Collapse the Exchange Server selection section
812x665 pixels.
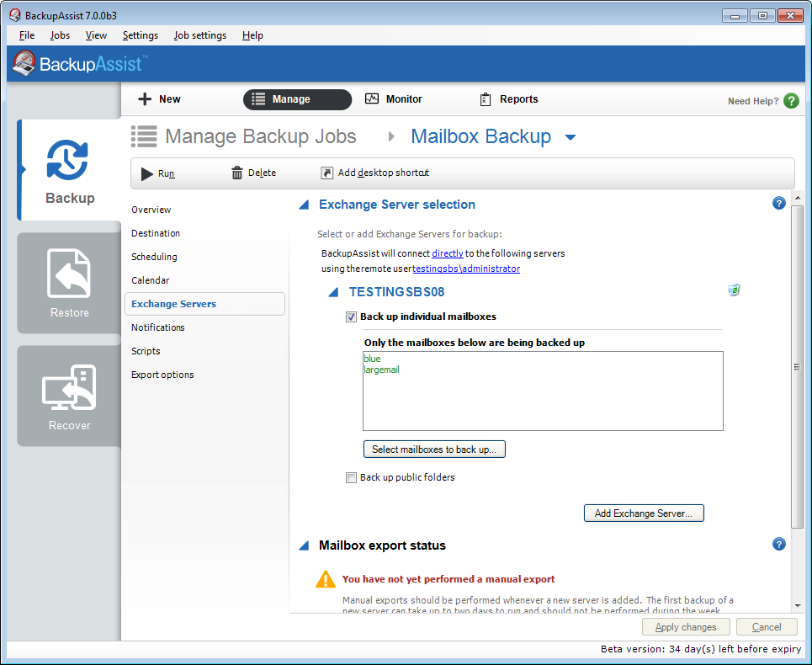(305, 205)
